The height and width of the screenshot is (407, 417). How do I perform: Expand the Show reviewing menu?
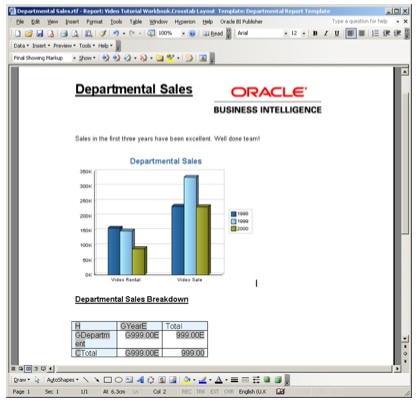(x=87, y=58)
